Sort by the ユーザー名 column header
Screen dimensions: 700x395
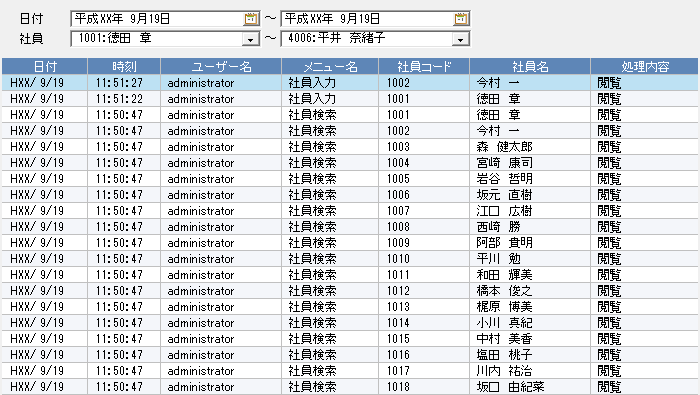coord(221,67)
